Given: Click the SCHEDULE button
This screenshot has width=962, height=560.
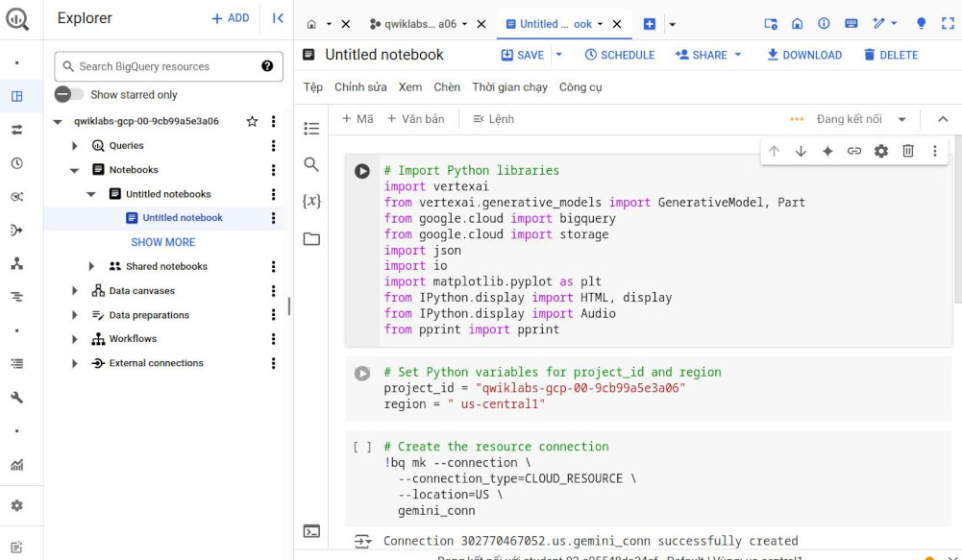Looking at the screenshot, I should click(x=620, y=55).
